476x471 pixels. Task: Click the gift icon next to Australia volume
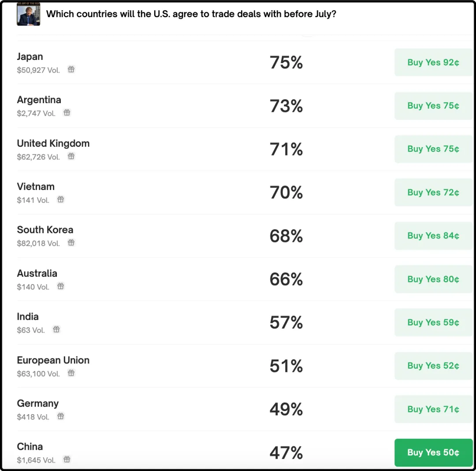[61, 286]
